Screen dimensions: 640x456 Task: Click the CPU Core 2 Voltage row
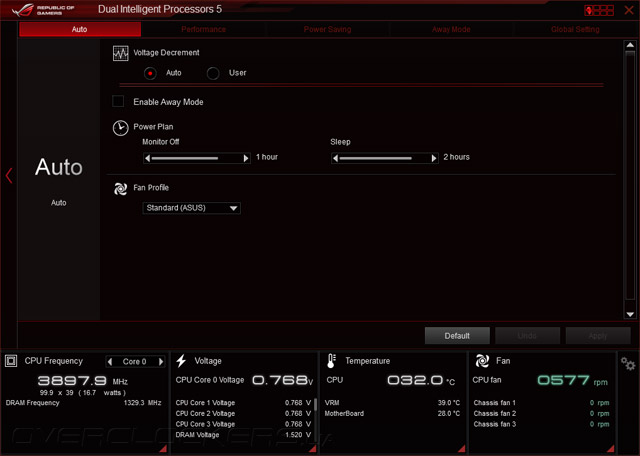pyautogui.click(x=243, y=414)
